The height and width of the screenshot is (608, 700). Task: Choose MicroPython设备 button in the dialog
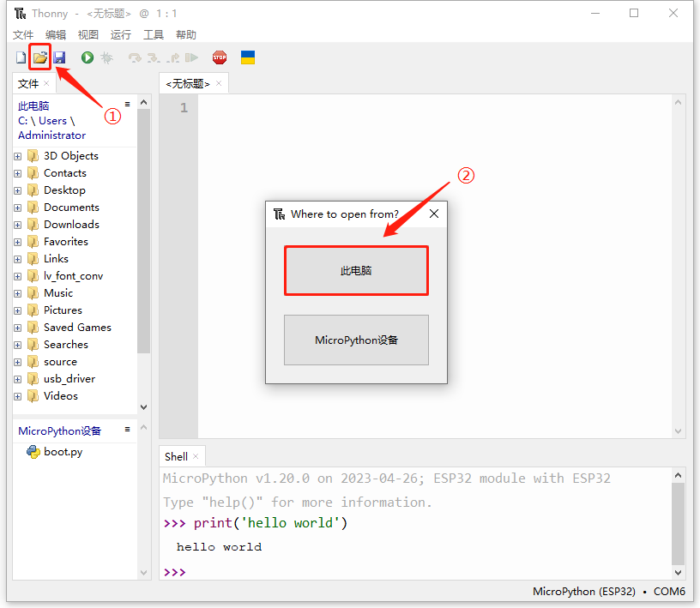[x=356, y=340]
